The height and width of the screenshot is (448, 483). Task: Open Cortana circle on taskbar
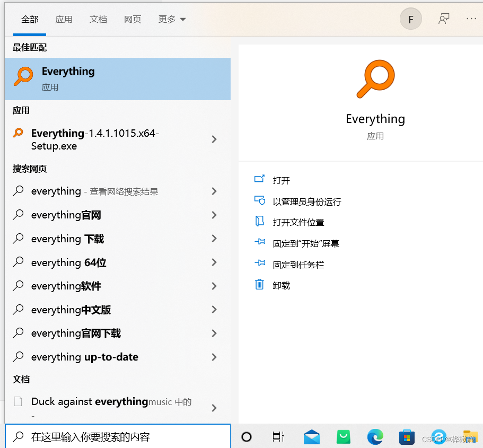point(247,436)
